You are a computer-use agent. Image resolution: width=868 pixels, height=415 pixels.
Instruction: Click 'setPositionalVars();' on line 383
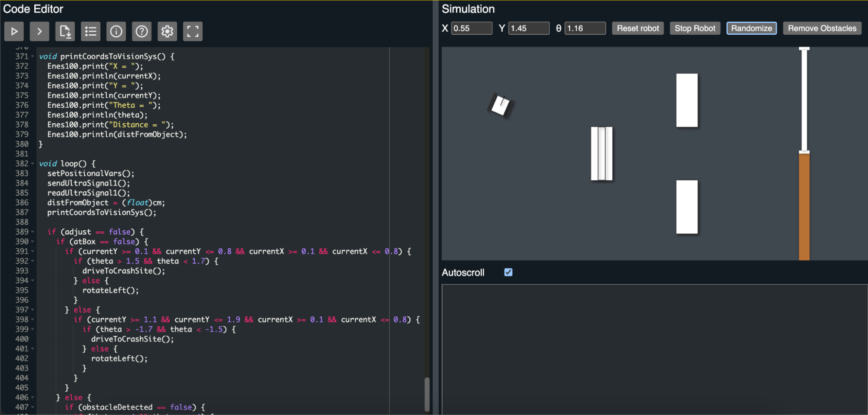pyautogui.click(x=91, y=173)
